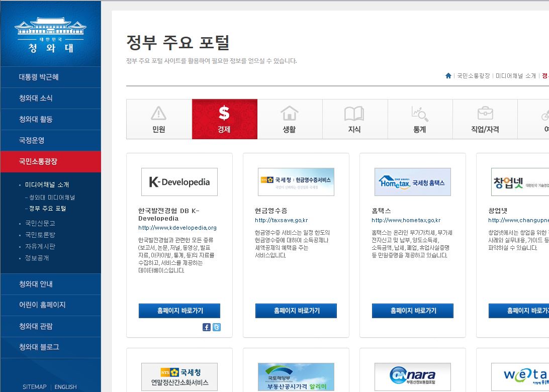Open the Hometax logo banner
This screenshot has height=392, width=549.
tap(412, 182)
